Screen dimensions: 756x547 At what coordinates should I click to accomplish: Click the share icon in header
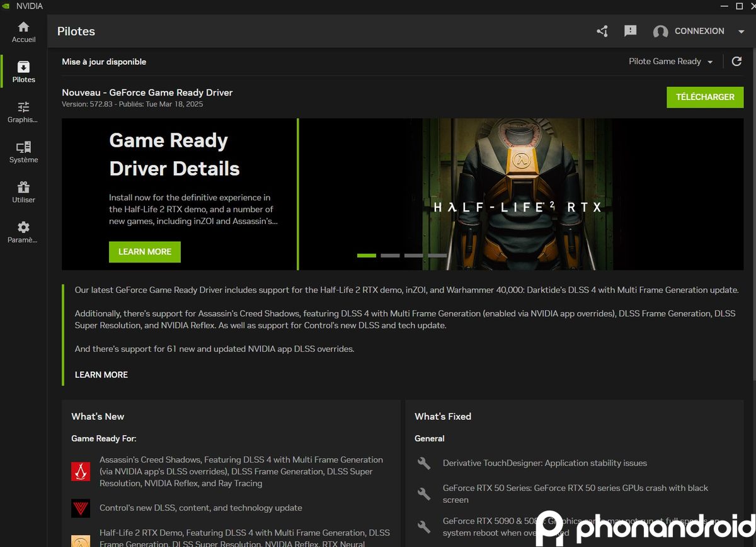click(x=602, y=31)
